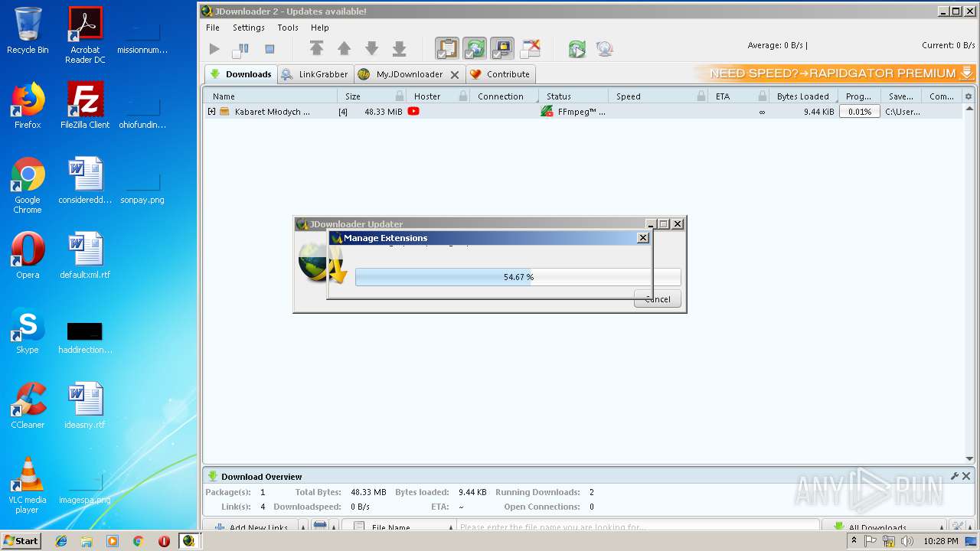Sort by the Name column header
Image resolution: width=980 pixels, height=551 pixels.
click(x=269, y=96)
